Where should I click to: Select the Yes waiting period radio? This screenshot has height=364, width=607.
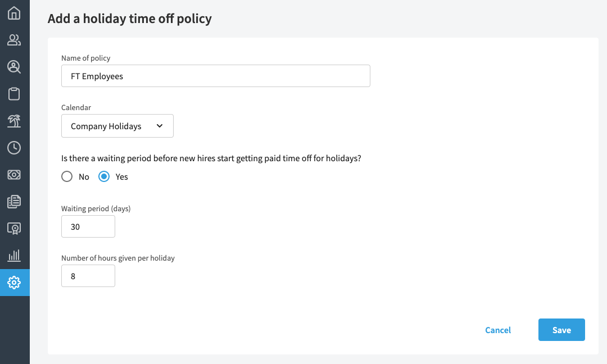(104, 177)
